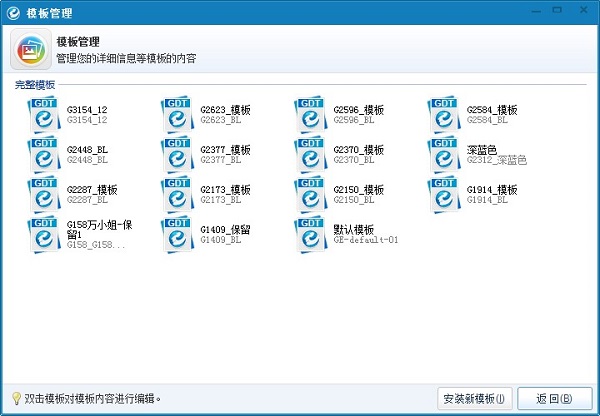The width and height of the screenshot is (600, 416).
Task: Click the G1914_BL subtitle text
Action: [487, 200]
